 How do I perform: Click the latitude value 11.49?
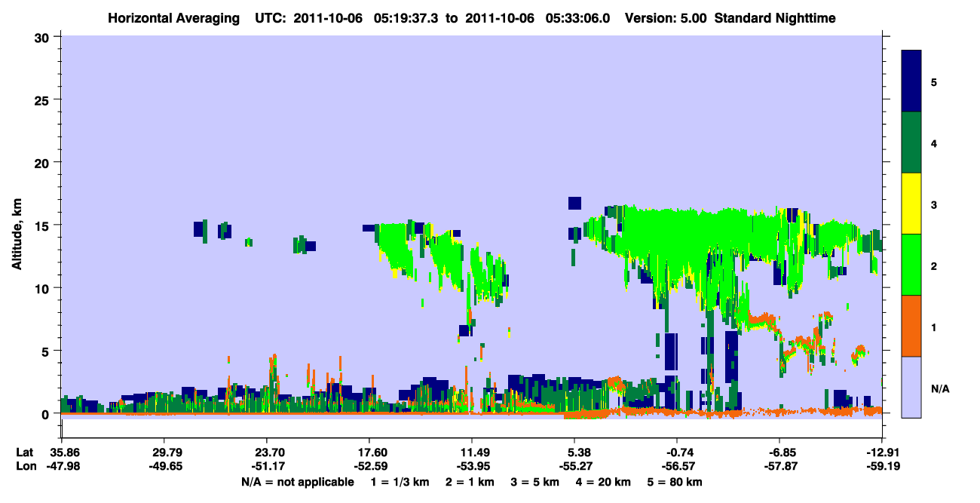(471, 452)
